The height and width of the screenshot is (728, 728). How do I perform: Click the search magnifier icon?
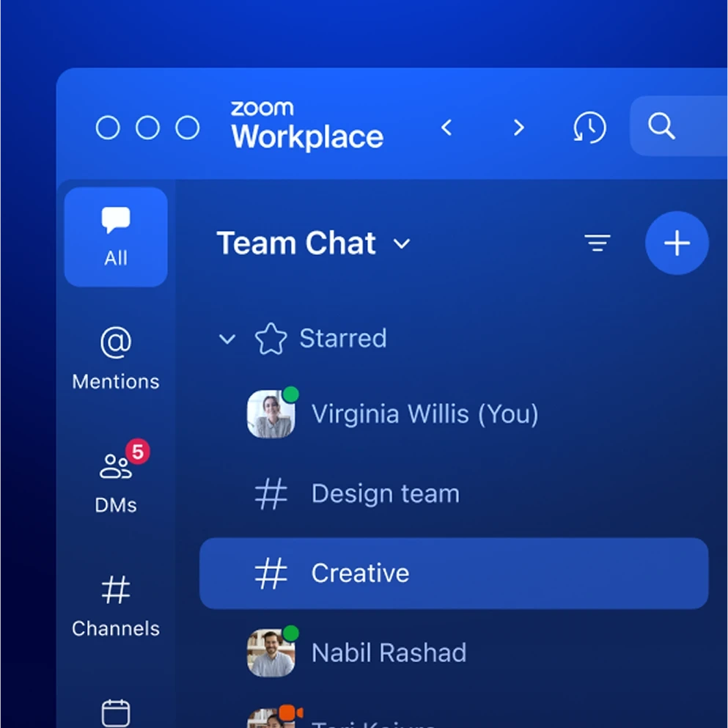pos(662,126)
